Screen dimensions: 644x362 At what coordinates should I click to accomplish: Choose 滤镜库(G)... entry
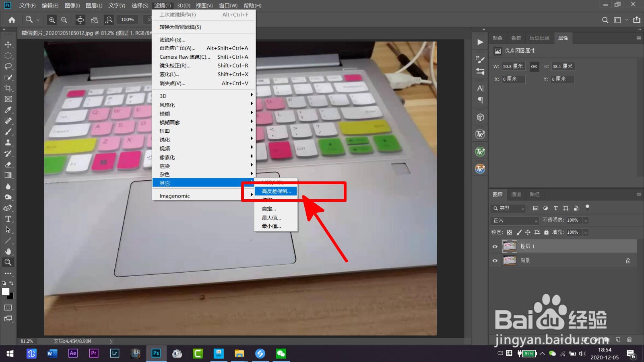(204, 39)
